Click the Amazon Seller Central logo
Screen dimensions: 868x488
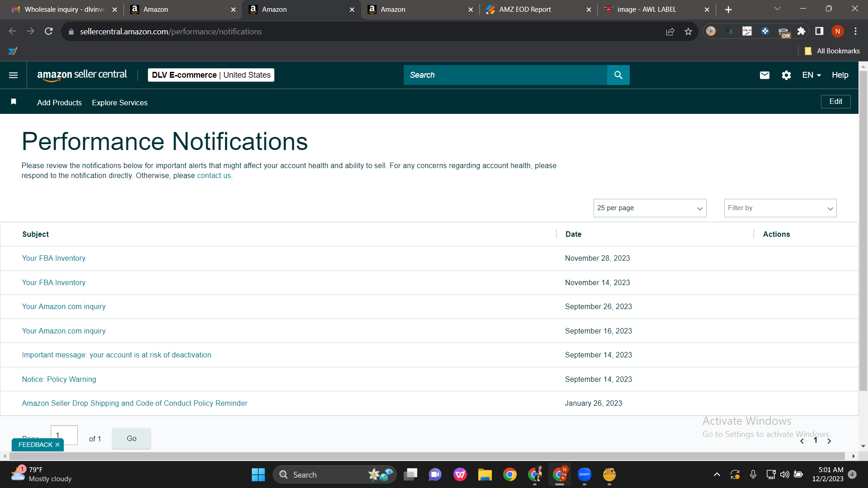click(82, 75)
